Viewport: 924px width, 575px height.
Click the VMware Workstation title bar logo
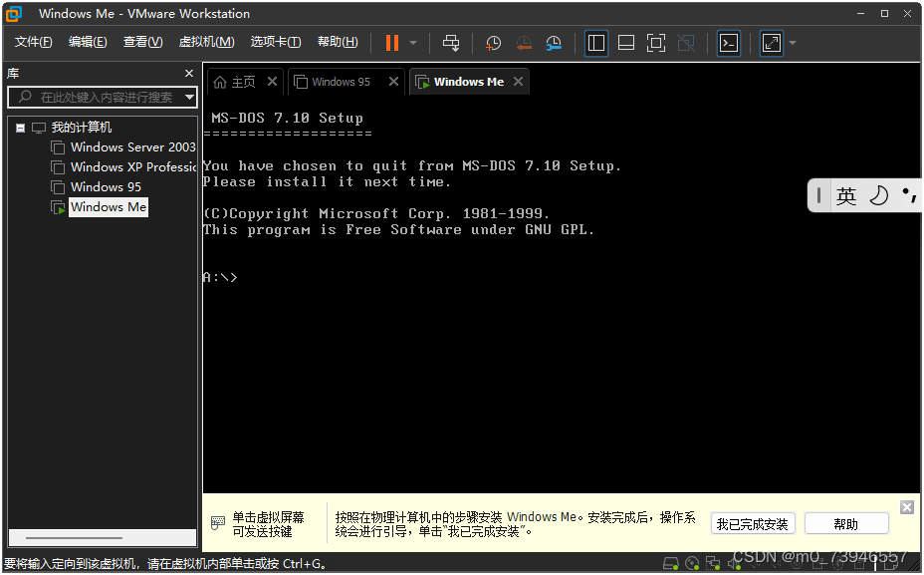[14, 14]
